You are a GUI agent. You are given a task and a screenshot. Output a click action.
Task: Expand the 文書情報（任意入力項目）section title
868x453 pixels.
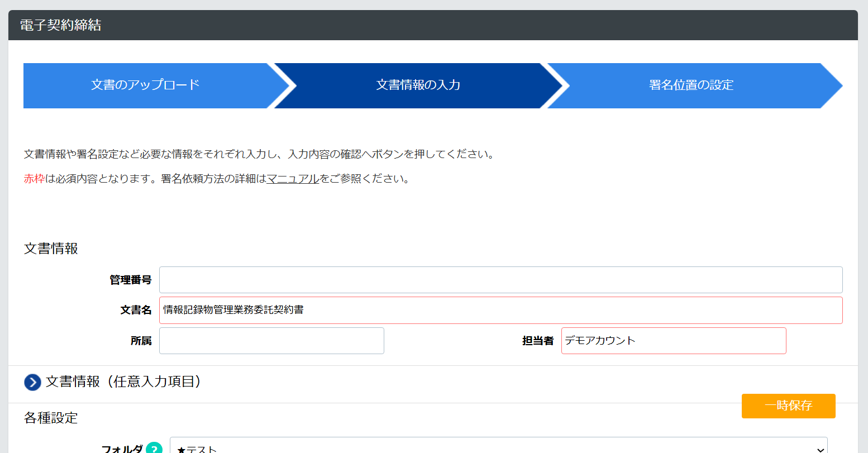[x=123, y=382]
